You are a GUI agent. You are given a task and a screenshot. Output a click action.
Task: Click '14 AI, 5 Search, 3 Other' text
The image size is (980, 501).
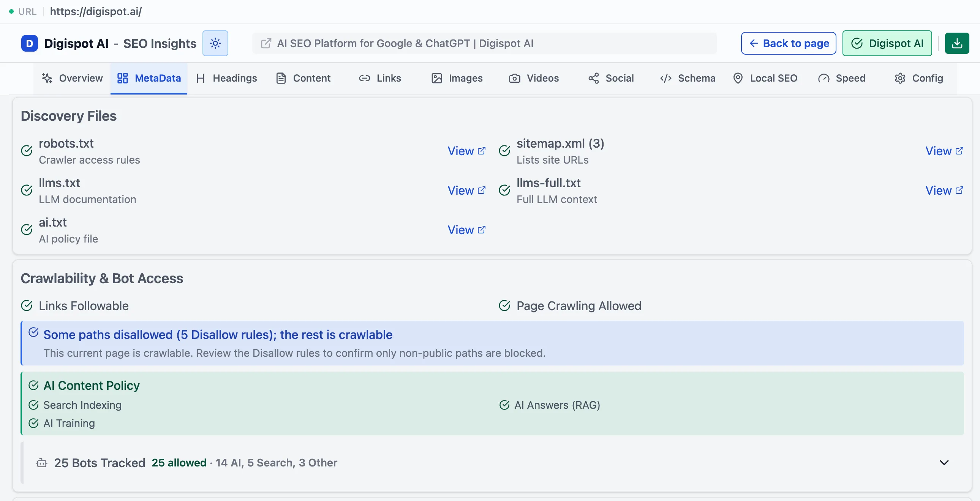click(277, 463)
